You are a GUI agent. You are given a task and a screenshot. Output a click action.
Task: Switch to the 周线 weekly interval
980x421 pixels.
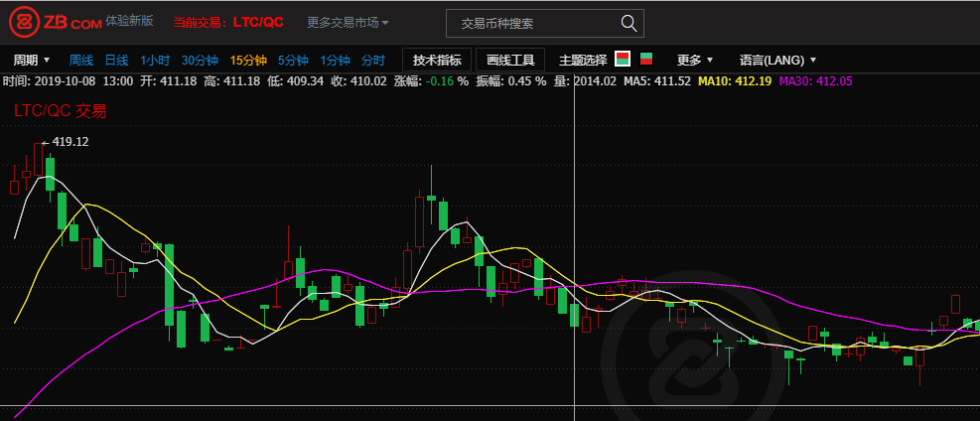click(80, 60)
